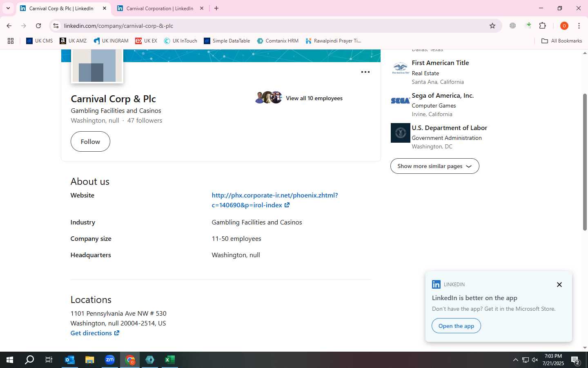Screen dimensions: 588x368
Task: Click Open the app button
Action: point(456,326)
